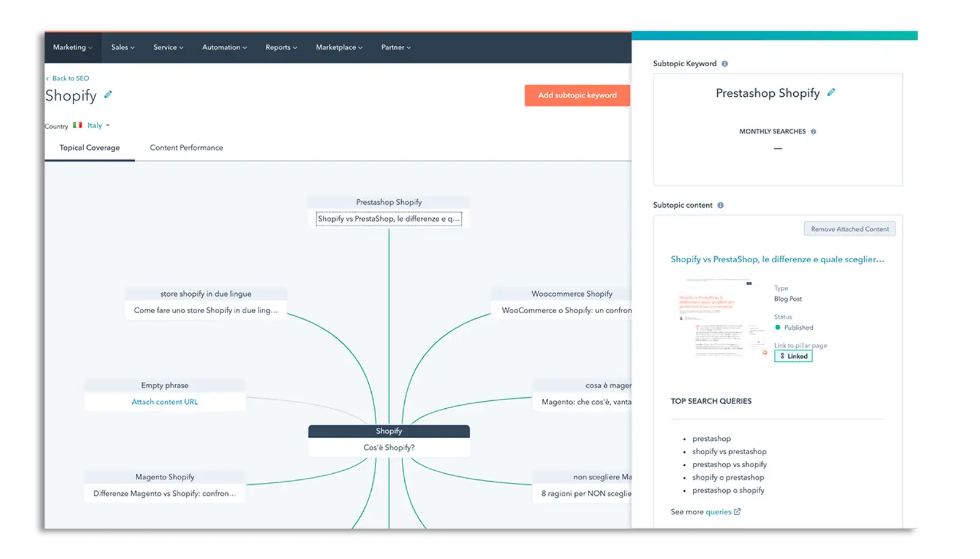
Task: Click WooCommerce o Shopify content text
Action: coord(567,311)
